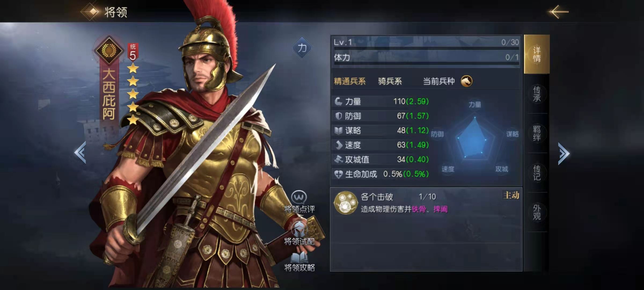The image size is (644, 290).
Task: Open 将领试配 helmet icon
Action: 299,229
